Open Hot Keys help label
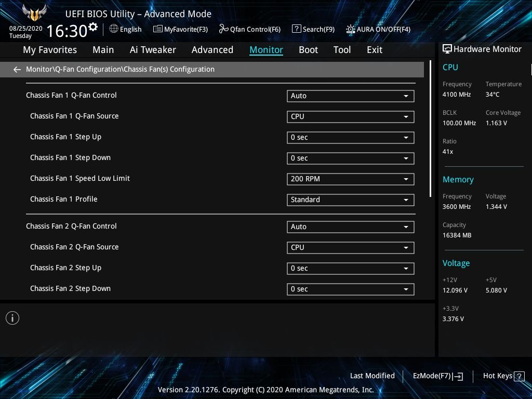Screen dimensions: 532x399 [497, 376]
